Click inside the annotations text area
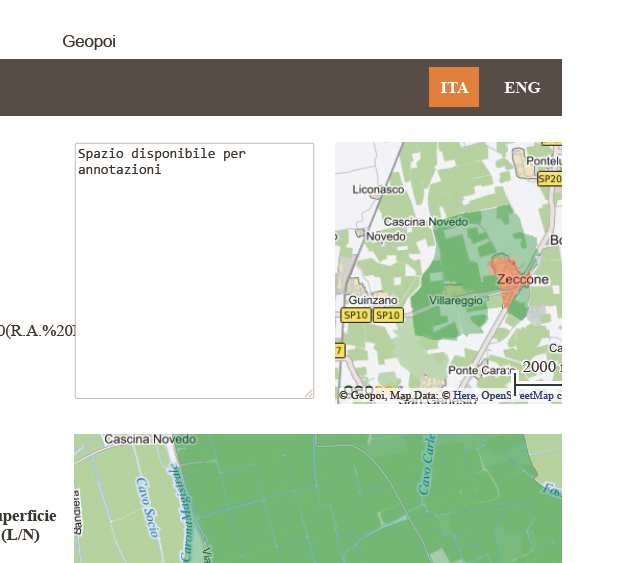The height and width of the screenshot is (563, 620). 194,270
